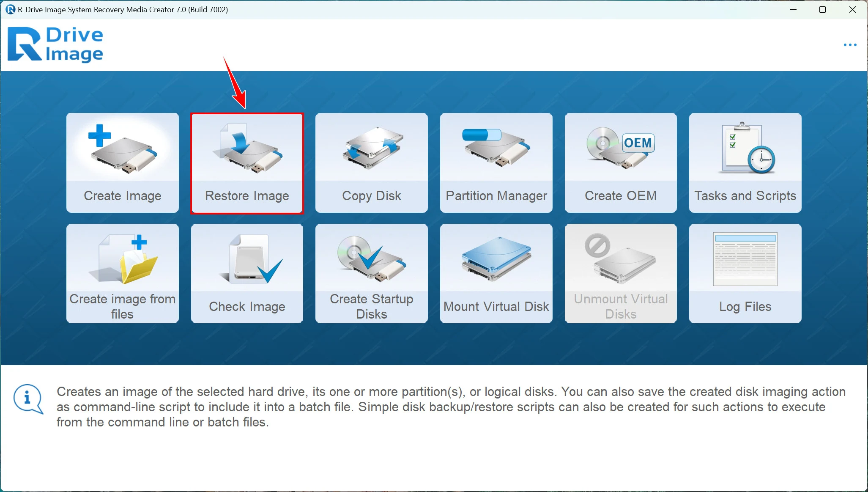
Task: Open the Check Image tile
Action: coord(247,274)
